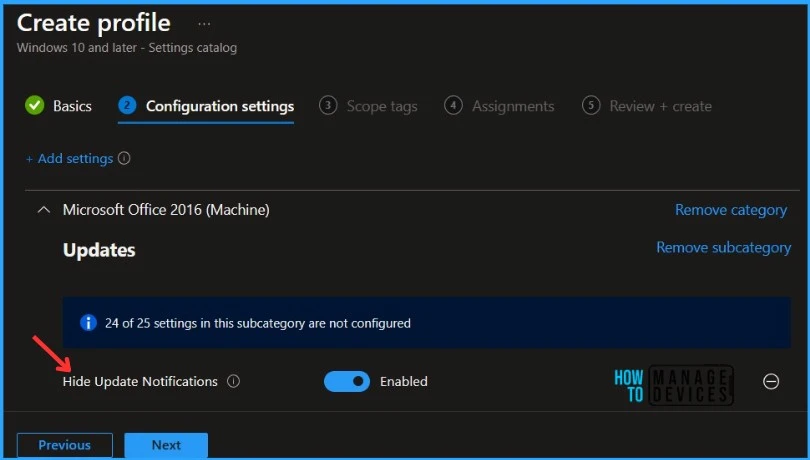This screenshot has width=810, height=460.
Task: Click the Create profile page title
Action: click(x=94, y=23)
